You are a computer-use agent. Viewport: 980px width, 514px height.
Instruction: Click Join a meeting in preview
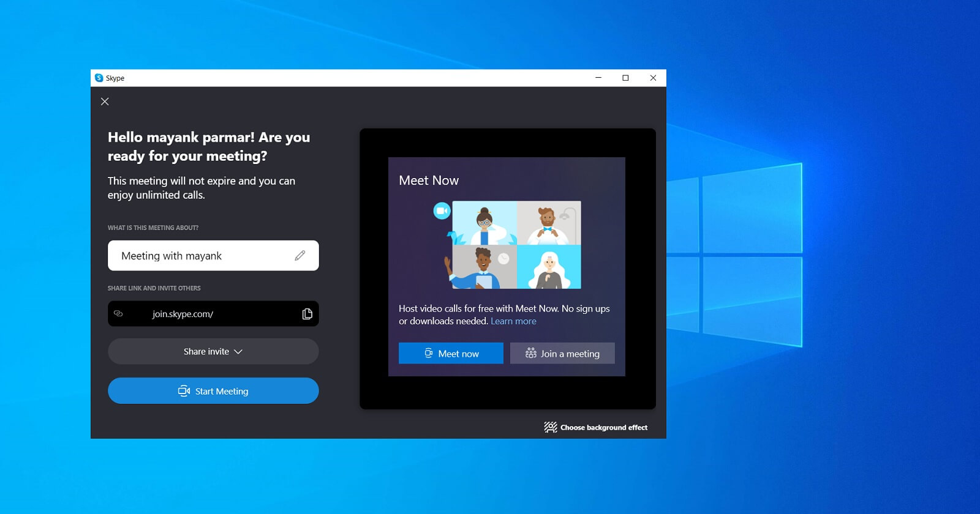[x=562, y=353]
